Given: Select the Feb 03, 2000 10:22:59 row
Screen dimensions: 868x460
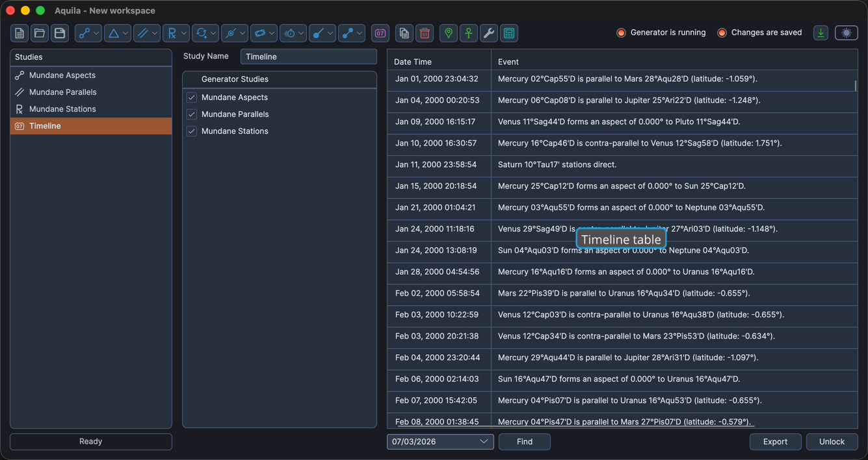Looking at the screenshot, I should 622,315.
